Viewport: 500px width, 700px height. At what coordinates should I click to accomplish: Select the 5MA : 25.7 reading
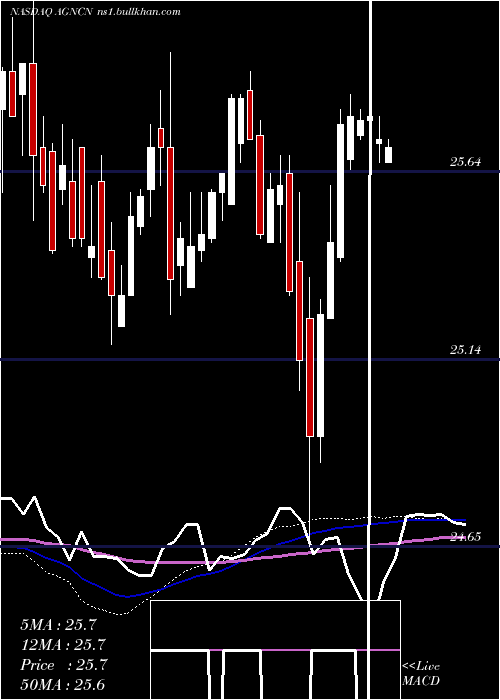point(58,625)
